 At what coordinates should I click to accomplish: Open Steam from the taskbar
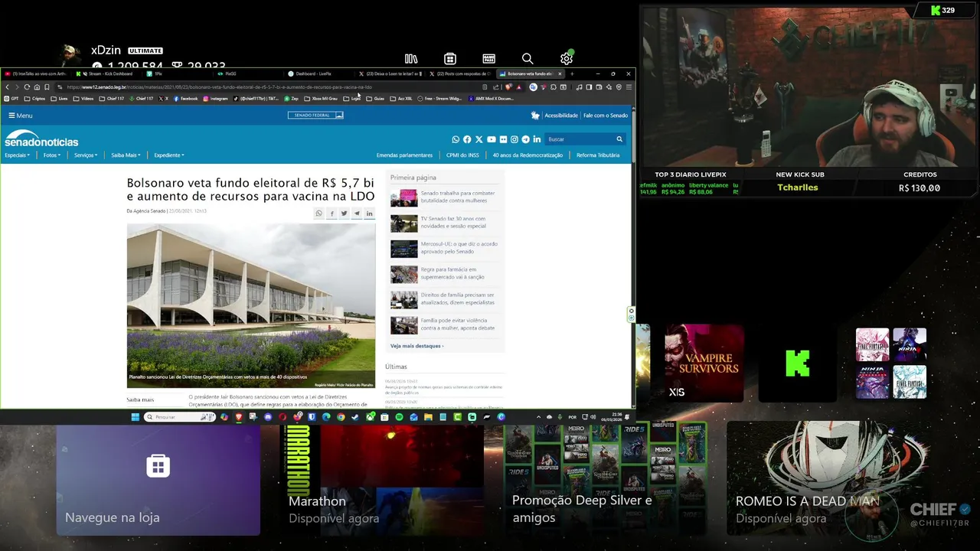pyautogui.click(x=355, y=417)
